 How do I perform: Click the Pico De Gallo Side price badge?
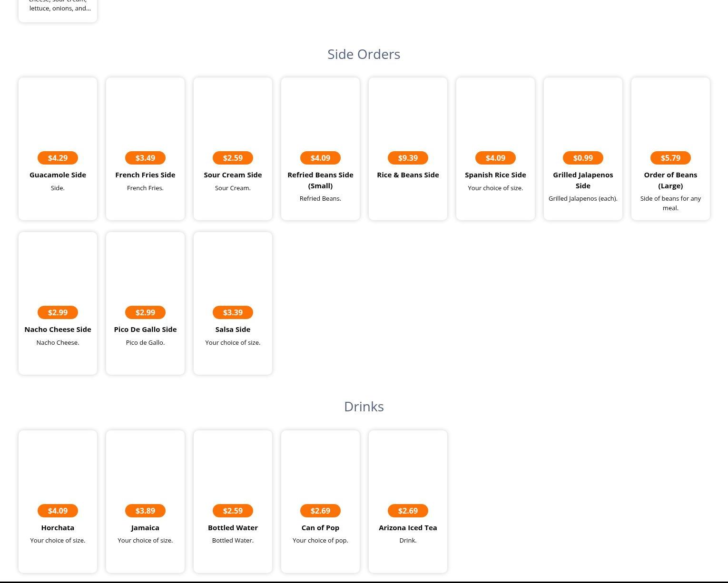145,312
